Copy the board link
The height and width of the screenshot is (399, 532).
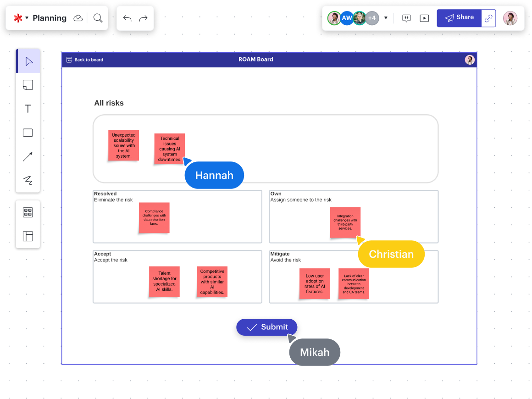coord(489,18)
